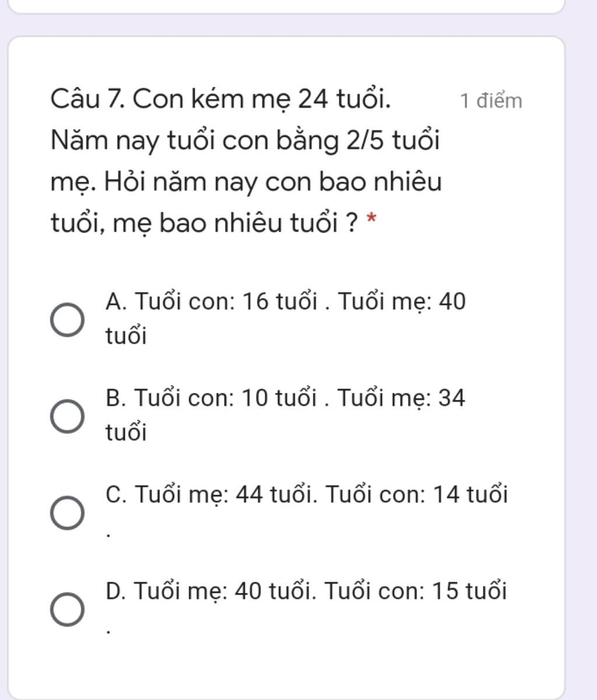Click the 'Tuổi con: 14 tuổi' part of option C
The image size is (597, 700).
point(416,495)
